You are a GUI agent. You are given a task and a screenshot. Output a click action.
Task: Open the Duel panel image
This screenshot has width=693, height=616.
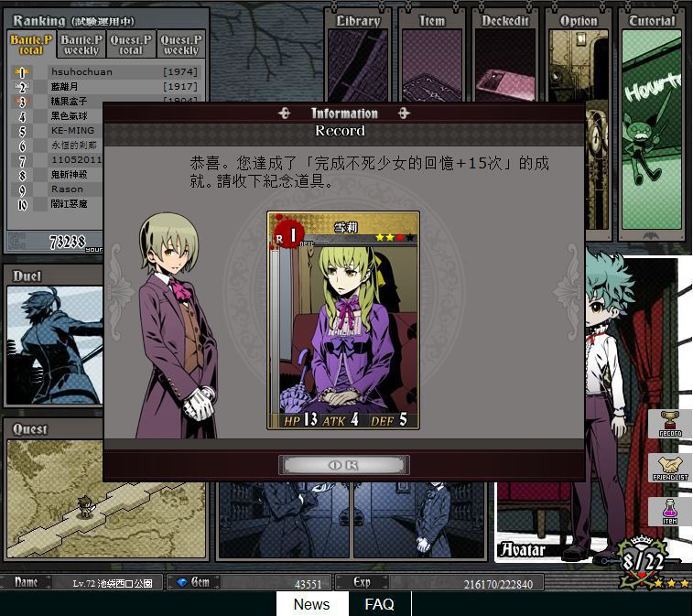click(x=55, y=345)
